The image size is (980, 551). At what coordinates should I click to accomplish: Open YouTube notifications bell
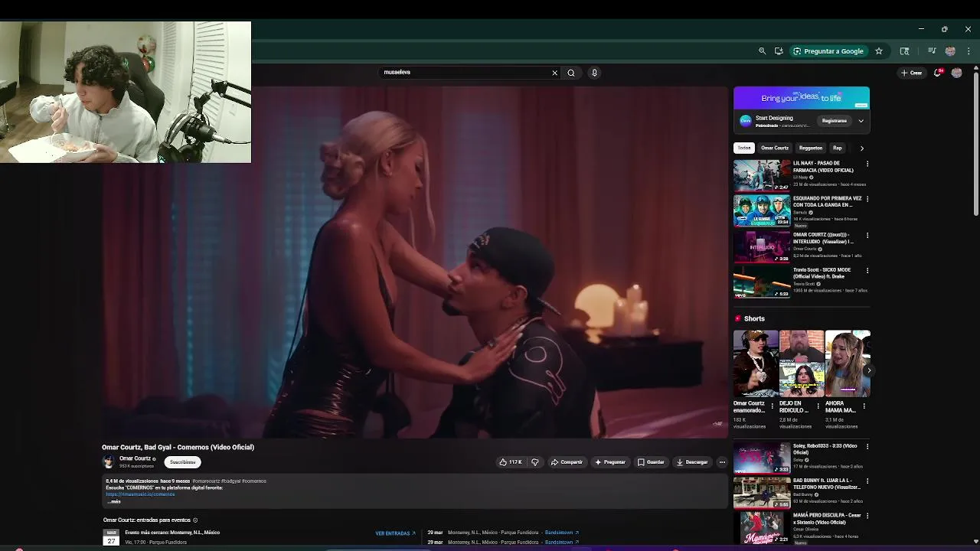pos(938,73)
